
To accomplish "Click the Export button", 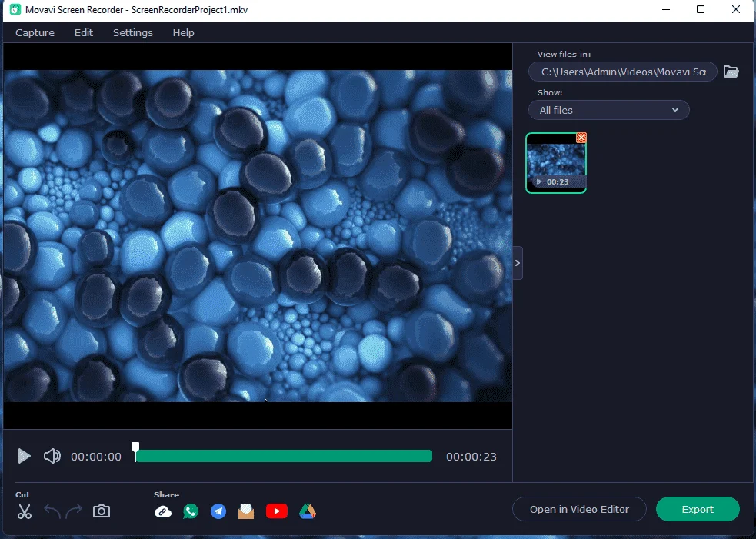I will [x=698, y=509].
